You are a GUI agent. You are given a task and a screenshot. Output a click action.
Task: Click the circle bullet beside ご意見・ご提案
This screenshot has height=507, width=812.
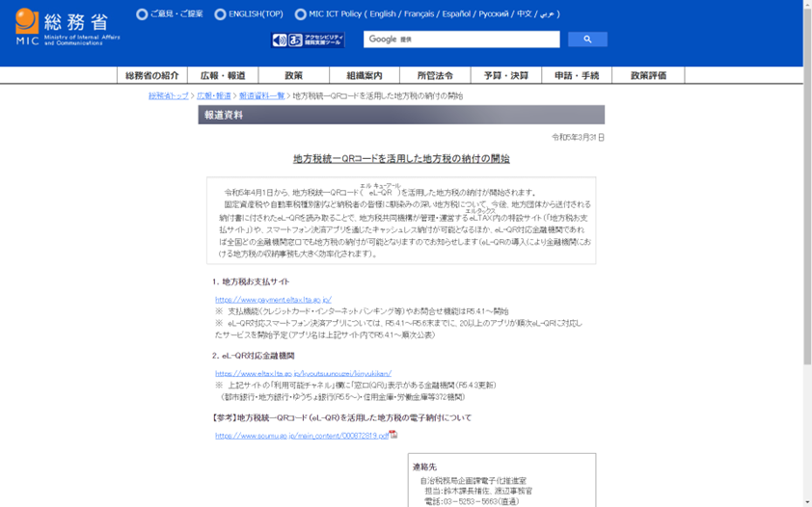pos(142,14)
